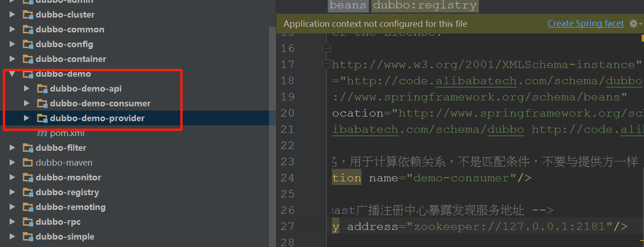Select the dubbo:registry breadcrumb
The image size is (644, 247).
[425, 6]
